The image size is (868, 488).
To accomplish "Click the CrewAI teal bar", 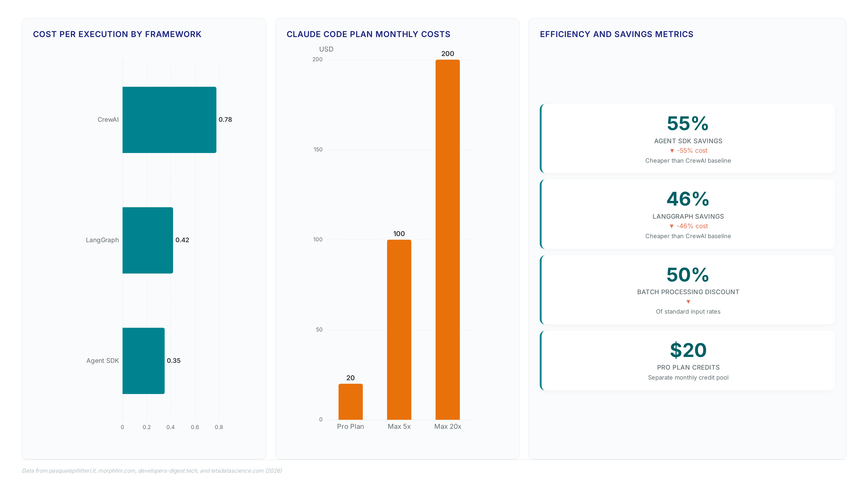I will click(x=169, y=120).
